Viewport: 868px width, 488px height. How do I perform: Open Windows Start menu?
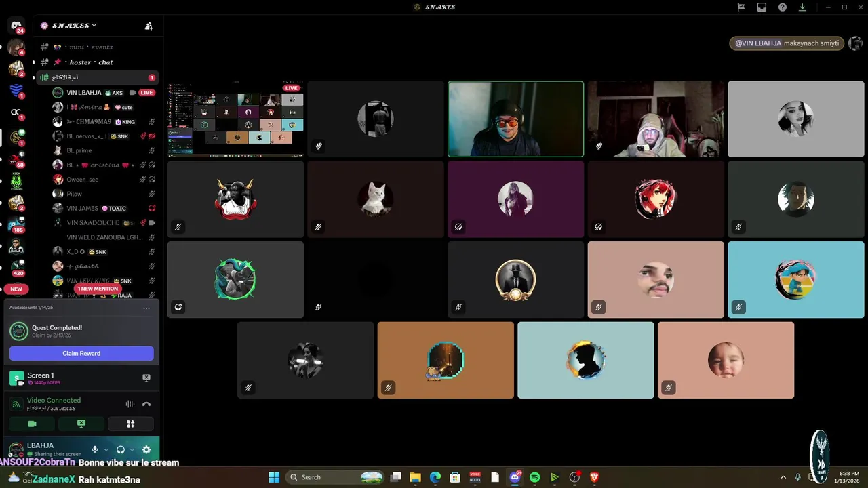click(274, 477)
